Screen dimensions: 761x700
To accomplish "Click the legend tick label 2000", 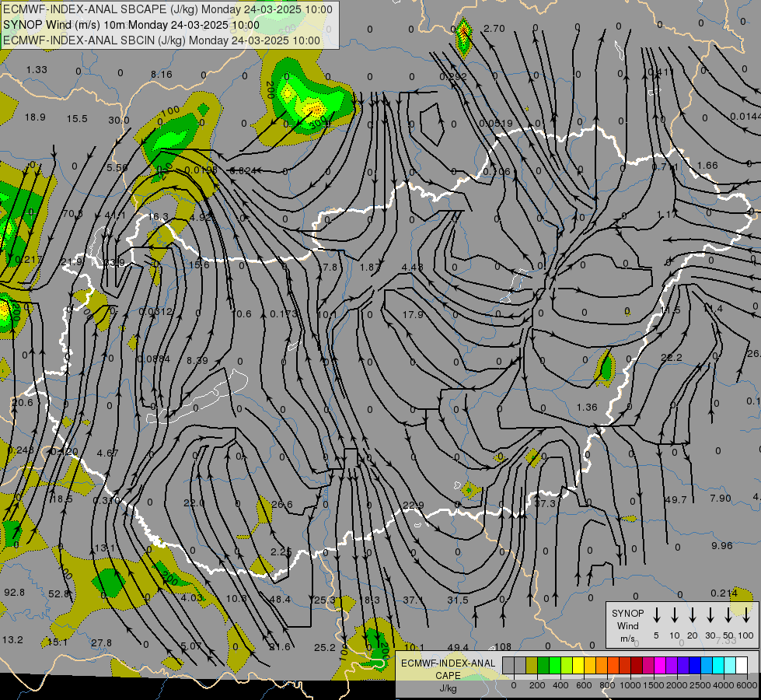I will click(677, 685).
